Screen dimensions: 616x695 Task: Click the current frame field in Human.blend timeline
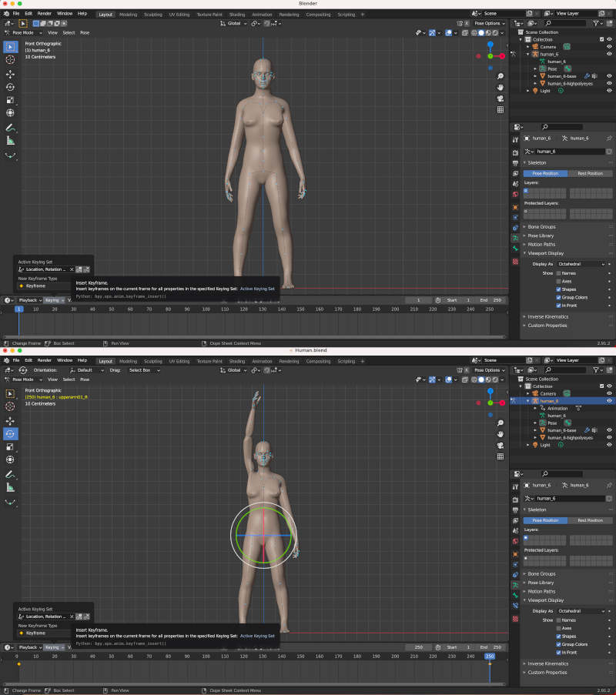418,647
